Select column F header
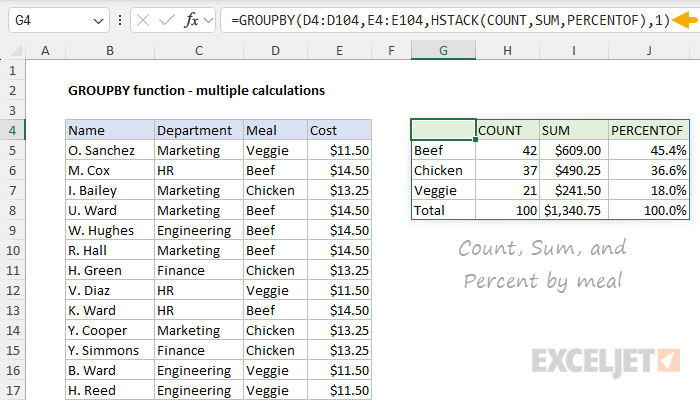 point(391,51)
